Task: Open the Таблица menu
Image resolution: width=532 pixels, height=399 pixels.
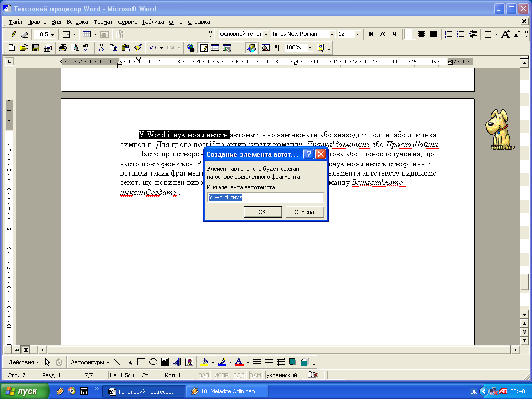Action: 153,22
